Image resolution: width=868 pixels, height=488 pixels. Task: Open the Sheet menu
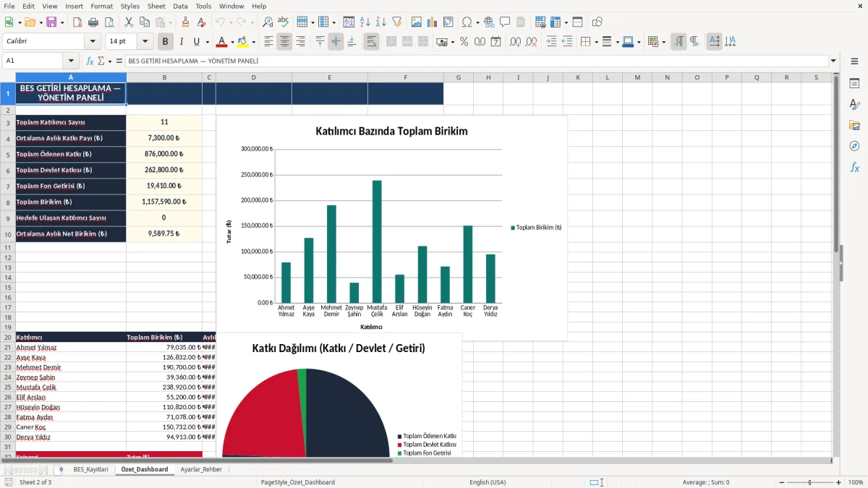(156, 6)
